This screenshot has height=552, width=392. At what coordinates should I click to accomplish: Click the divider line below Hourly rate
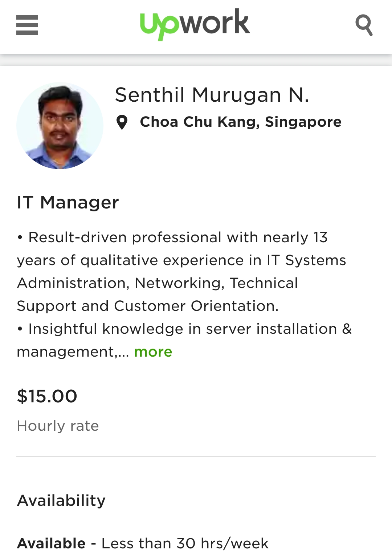196,456
